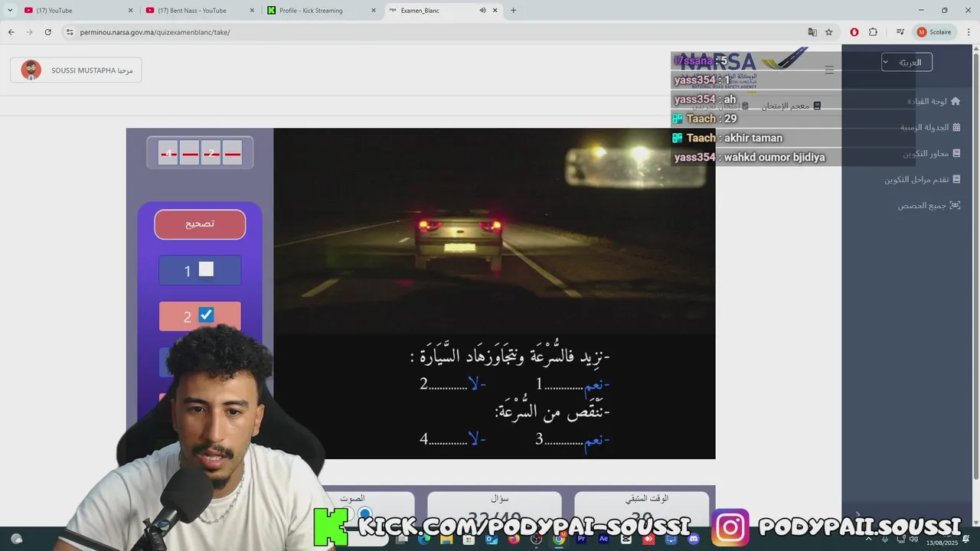
Task: Open a new browser tab
Action: 513,10
